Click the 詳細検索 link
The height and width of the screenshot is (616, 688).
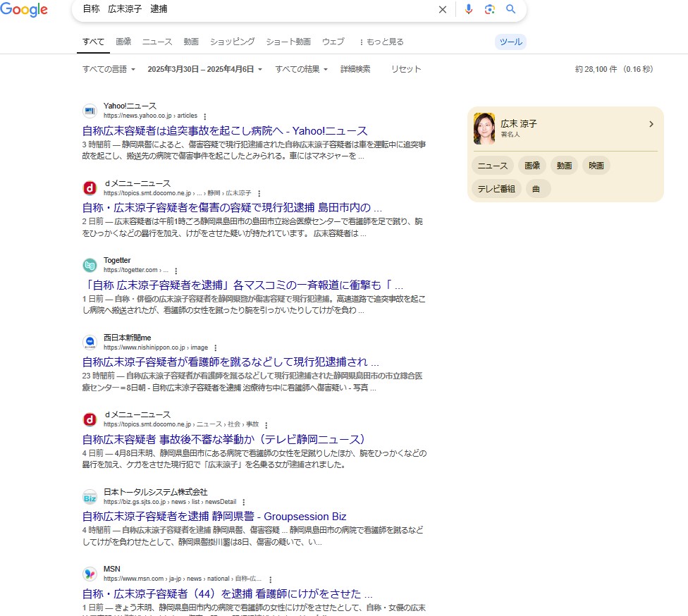click(x=355, y=69)
